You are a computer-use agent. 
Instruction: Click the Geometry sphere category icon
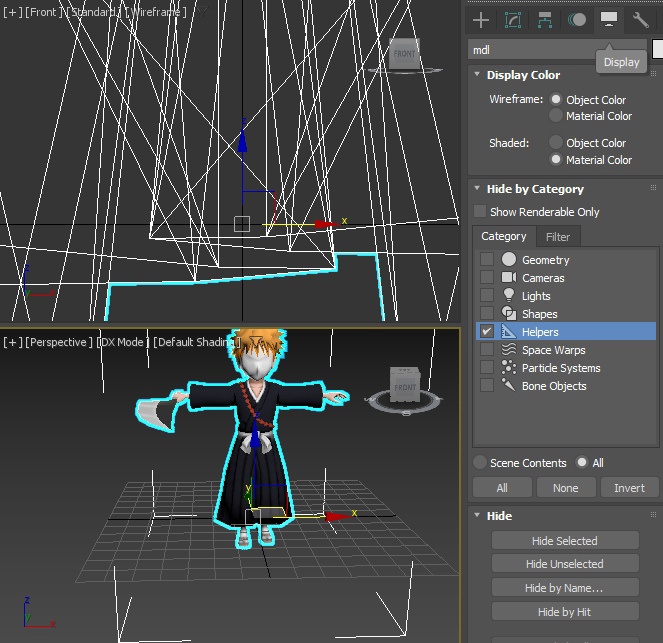point(509,259)
